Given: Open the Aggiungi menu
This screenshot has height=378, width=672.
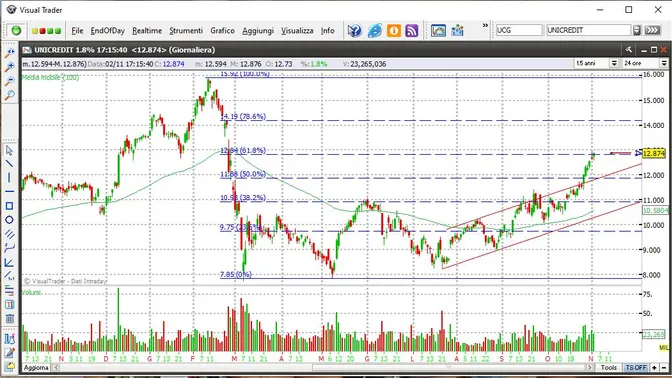Looking at the screenshot, I should click(258, 30).
